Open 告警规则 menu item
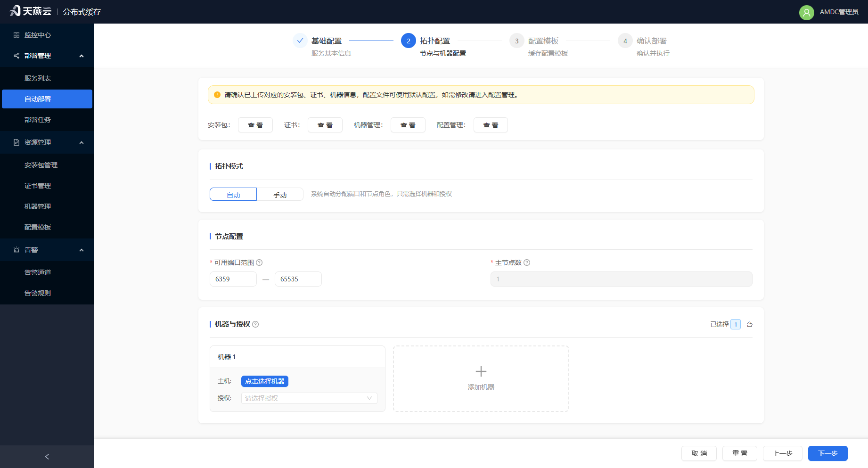 click(47, 293)
